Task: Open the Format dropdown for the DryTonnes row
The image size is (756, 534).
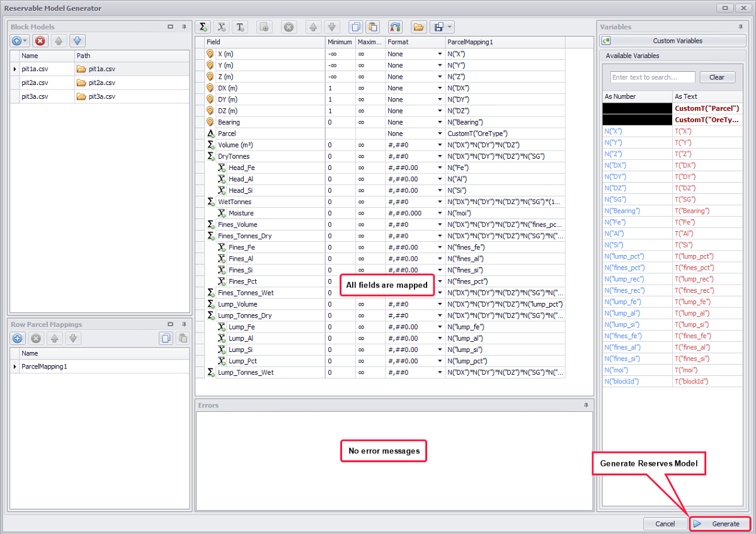Action: point(440,156)
